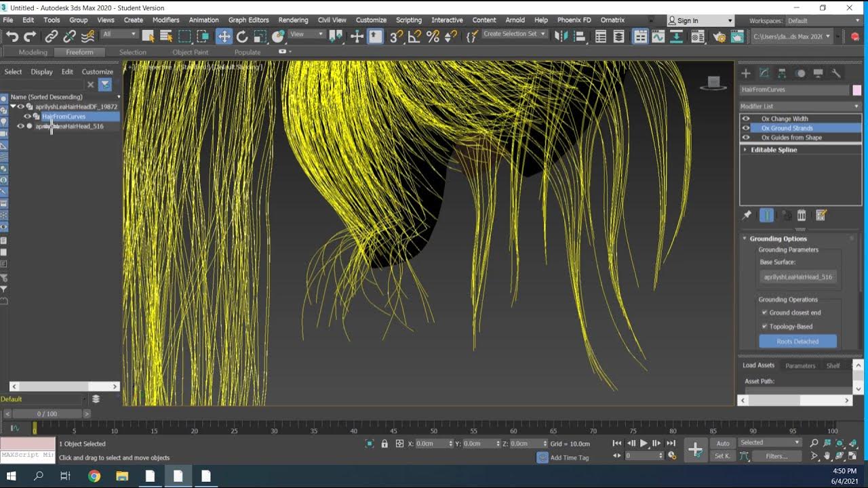Collapse aprilyshLeaHairHeadDF_19872 tree node
Viewport: 868px width, 488px height.
pyautogui.click(x=13, y=106)
